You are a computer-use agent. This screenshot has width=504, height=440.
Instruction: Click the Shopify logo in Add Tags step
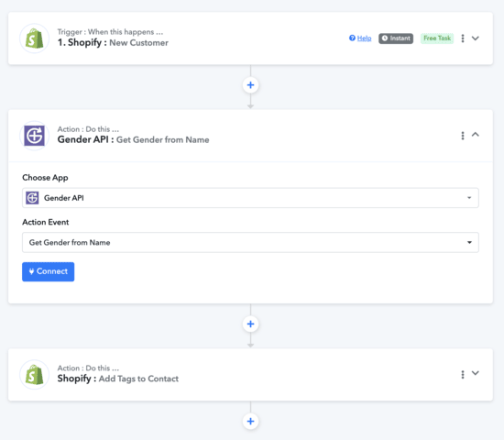[35, 374]
